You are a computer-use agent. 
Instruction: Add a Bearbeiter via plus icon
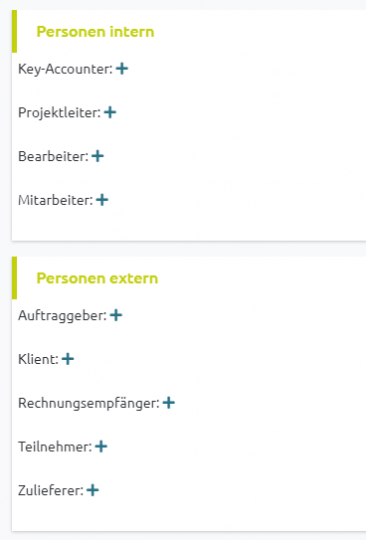pyautogui.click(x=98, y=156)
